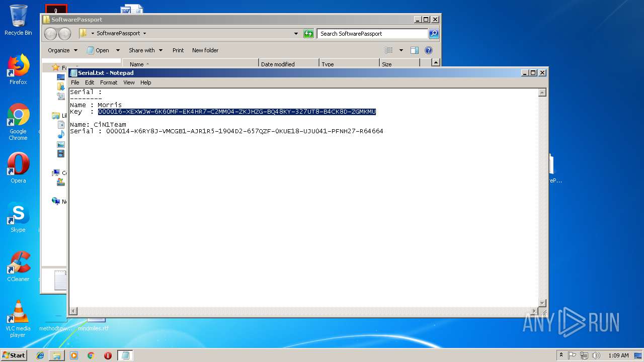Minimize the Notepad window

pos(525,73)
